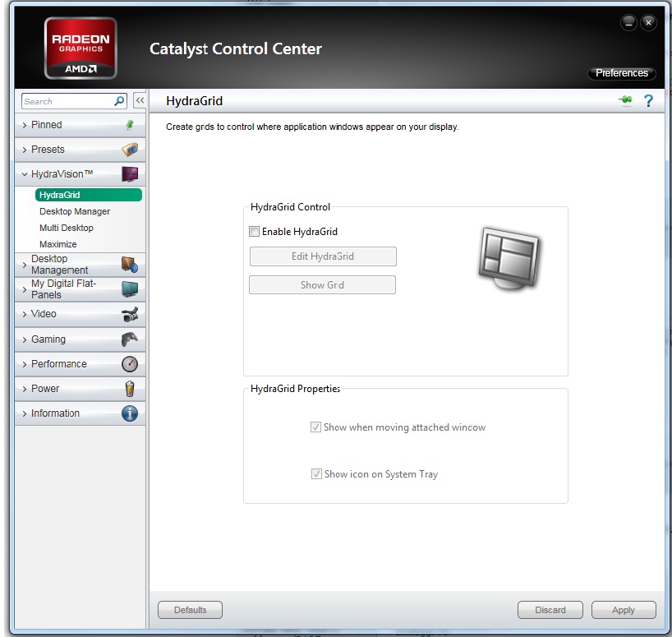
Task: Click the My Digital Flat-Panels monitor icon
Action: [x=130, y=289]
